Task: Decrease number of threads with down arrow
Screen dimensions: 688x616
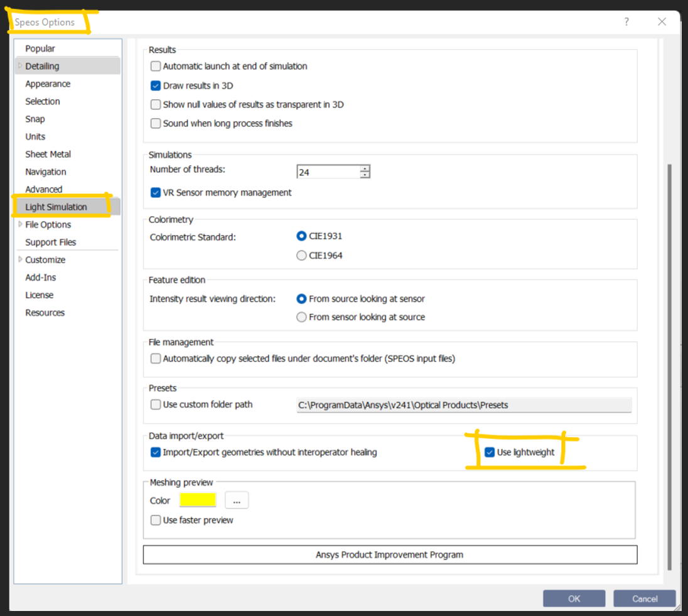Action: point(365,175)
